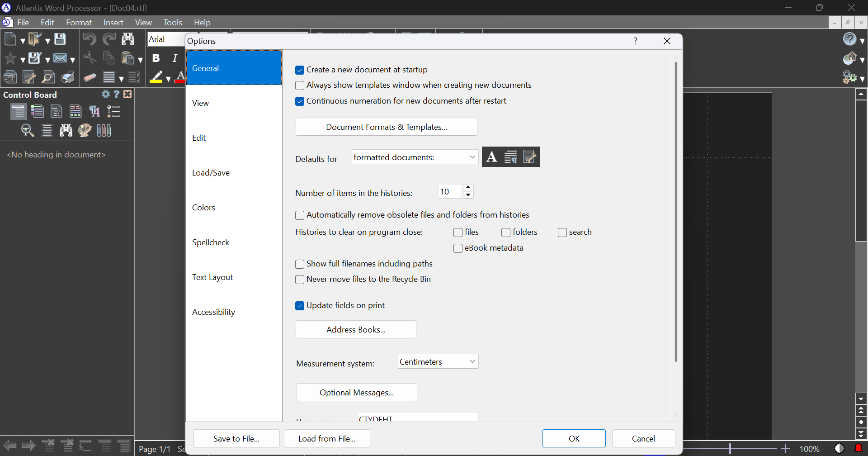Click the Cut scissors icon
868x456 pixels.
tap(90, 58)
